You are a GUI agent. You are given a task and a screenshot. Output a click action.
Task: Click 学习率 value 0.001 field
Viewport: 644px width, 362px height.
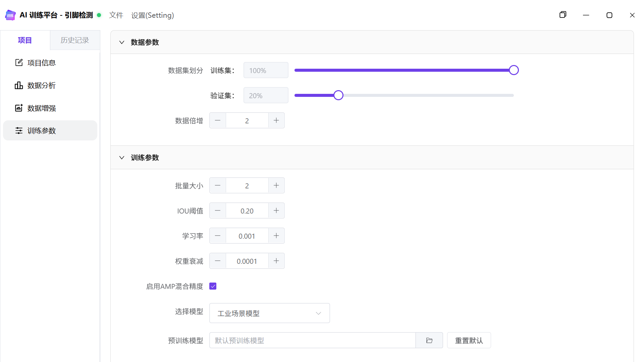[247, 236]
